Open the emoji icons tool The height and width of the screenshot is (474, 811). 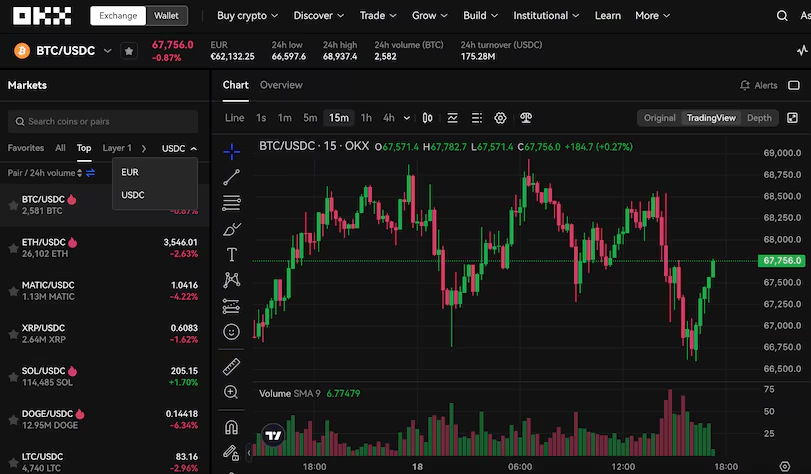(231, 332)
